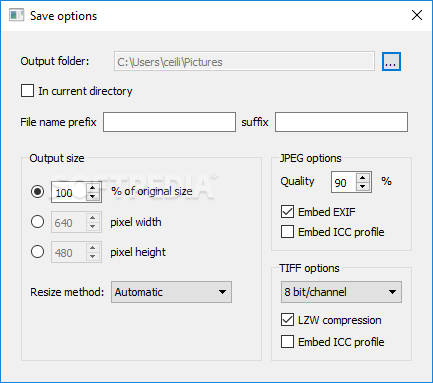Choose the pixel height radio option
Screen dimensions: 433x383
click(x=37, y=252)
